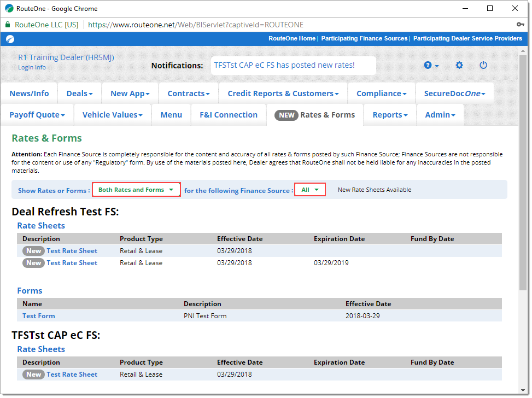Expand the Deals menu
The image size is (532, 398).
point(80,93)
